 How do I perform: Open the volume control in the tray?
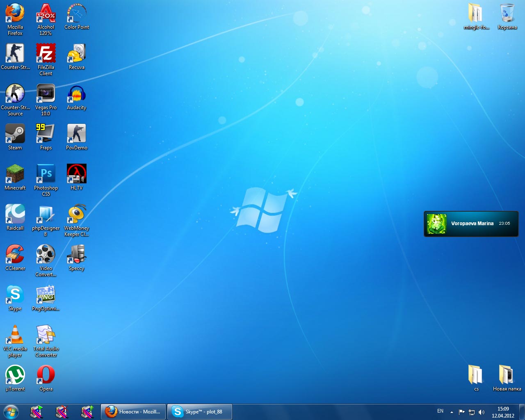(482, 412)
